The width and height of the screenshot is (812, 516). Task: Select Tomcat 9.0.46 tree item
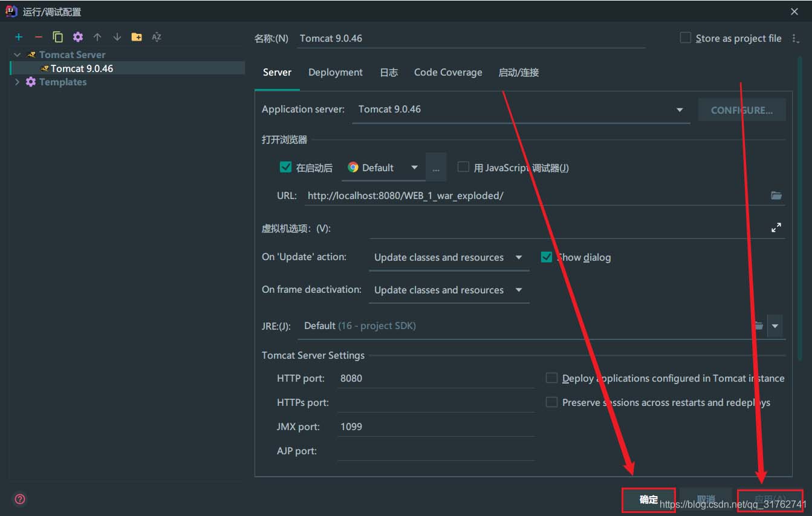coord(128,68)
